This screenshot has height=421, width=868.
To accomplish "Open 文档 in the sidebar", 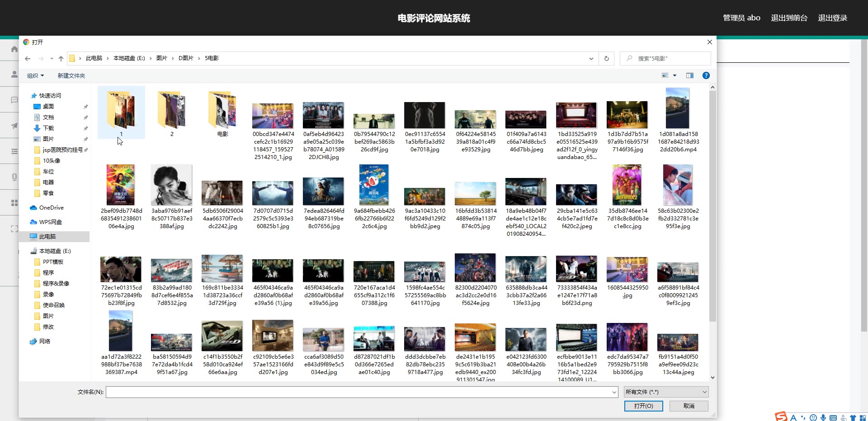I will tap(48, 117).
